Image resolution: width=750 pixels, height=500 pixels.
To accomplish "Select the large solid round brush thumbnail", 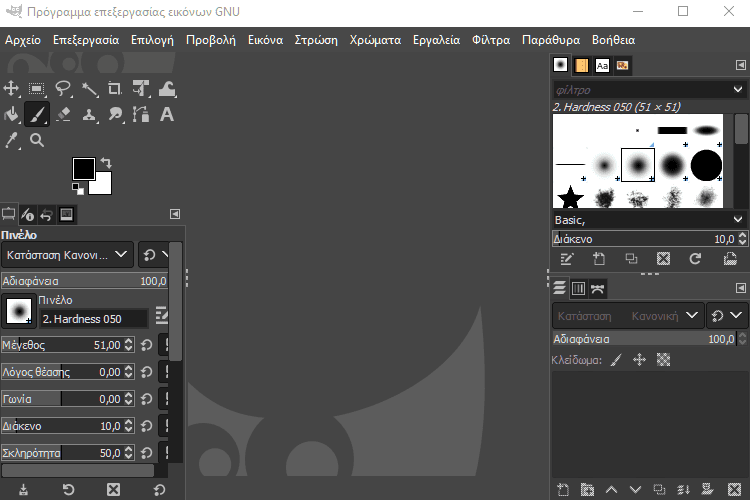I will [x=706, y=165].
